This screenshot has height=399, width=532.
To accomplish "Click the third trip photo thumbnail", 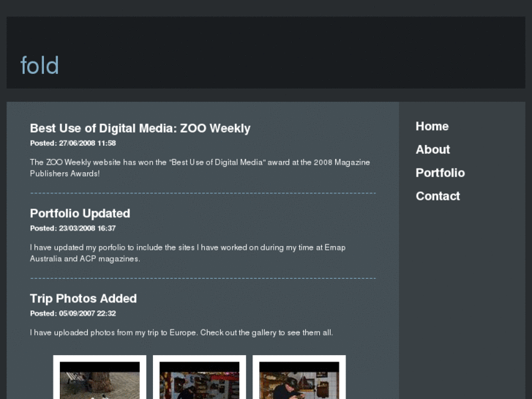I will click(x=299, y=377).
